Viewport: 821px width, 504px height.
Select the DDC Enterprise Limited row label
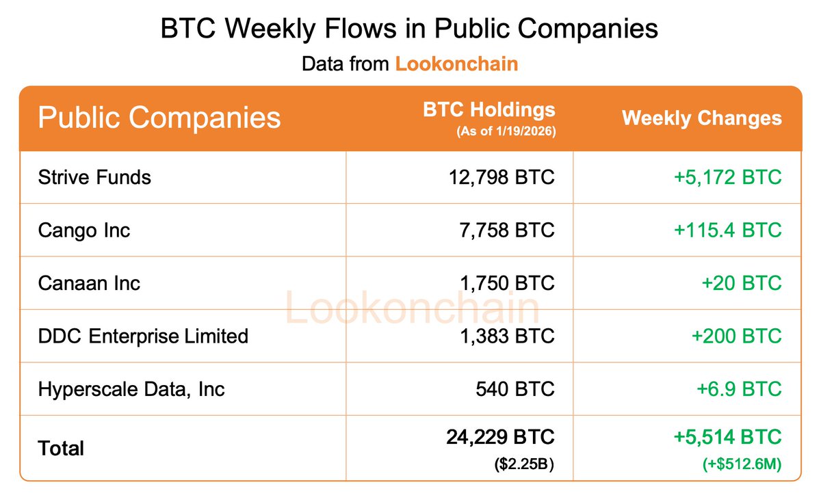[x=143, y=336]
